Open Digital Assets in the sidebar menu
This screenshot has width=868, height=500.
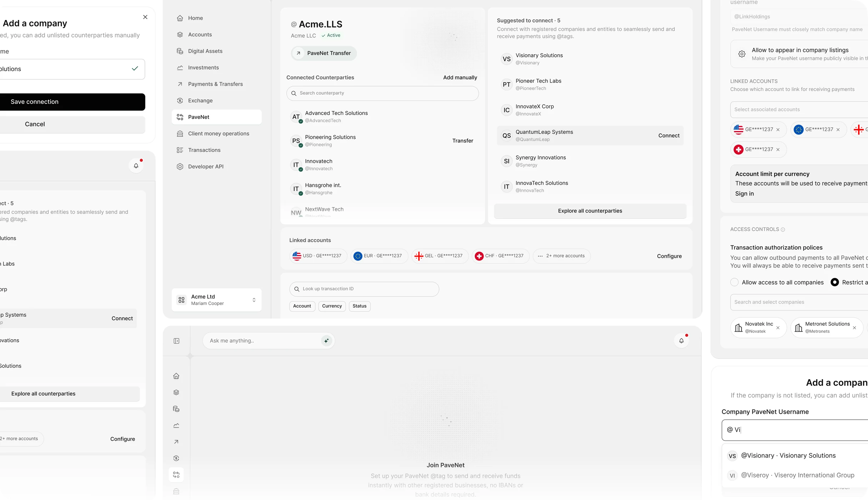click(x=216, y=51)
